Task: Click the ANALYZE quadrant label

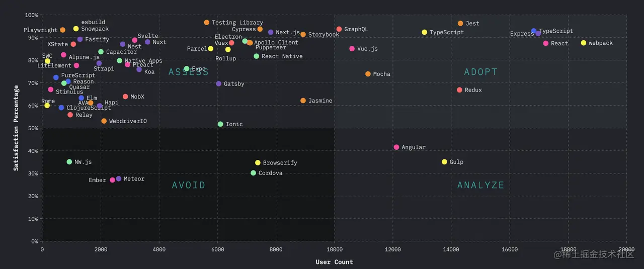Action: pos(480,185)
